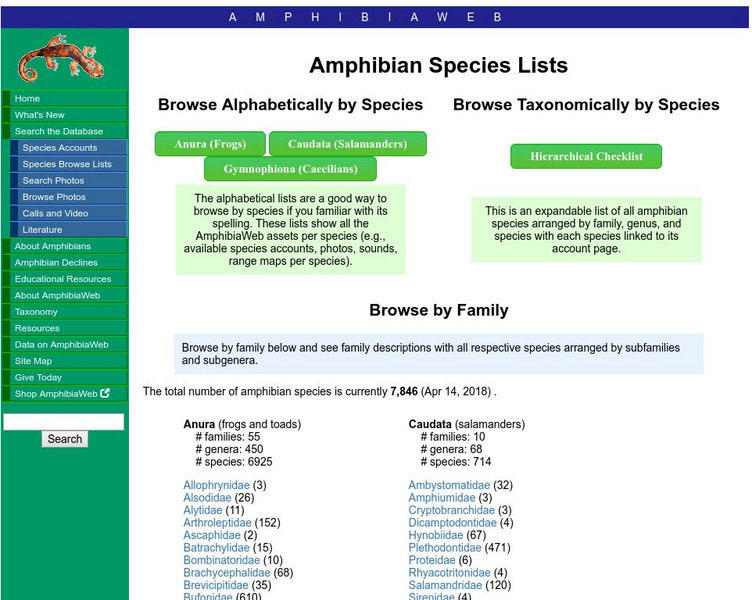Image resolution: width=752 pixels, height=600 pixels.
Task: Open the Rhyacotritonidae family link
Action: pyautogui.click(x=449, y=572)
